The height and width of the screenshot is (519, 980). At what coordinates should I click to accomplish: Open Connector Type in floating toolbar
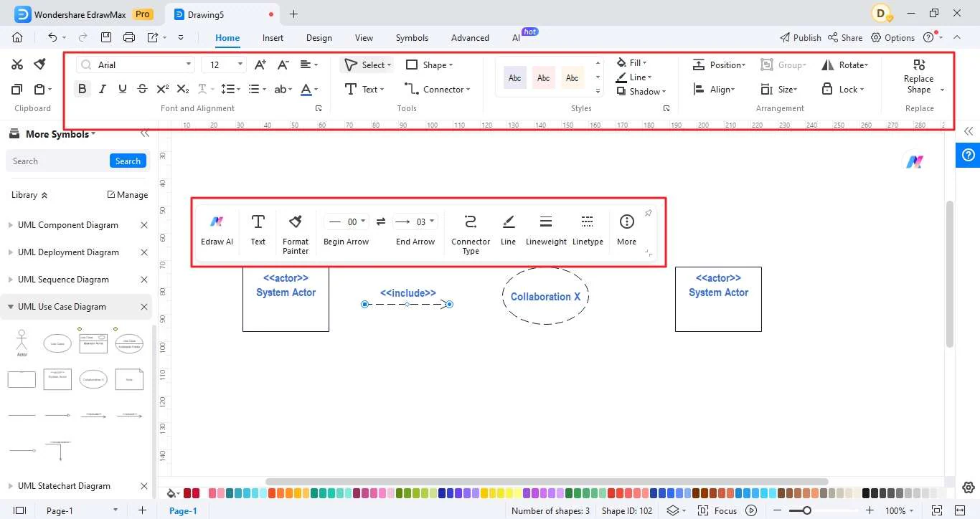(471, 234)
